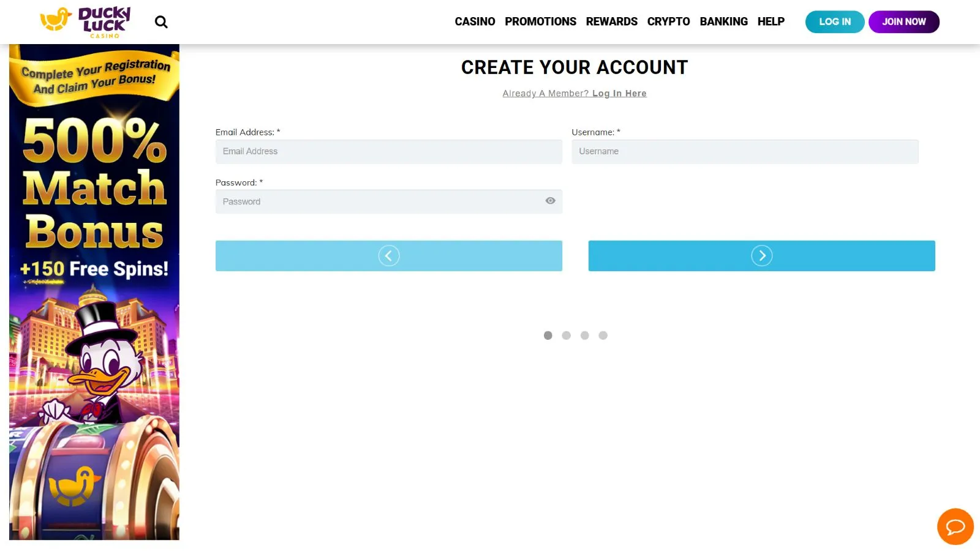
Task: Focus the Email Address input field
Action: tap(388, 152)
